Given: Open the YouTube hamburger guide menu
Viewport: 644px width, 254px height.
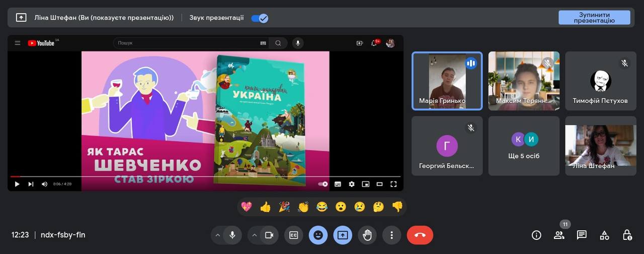Looking at the screenshot, I should (18, 43).
